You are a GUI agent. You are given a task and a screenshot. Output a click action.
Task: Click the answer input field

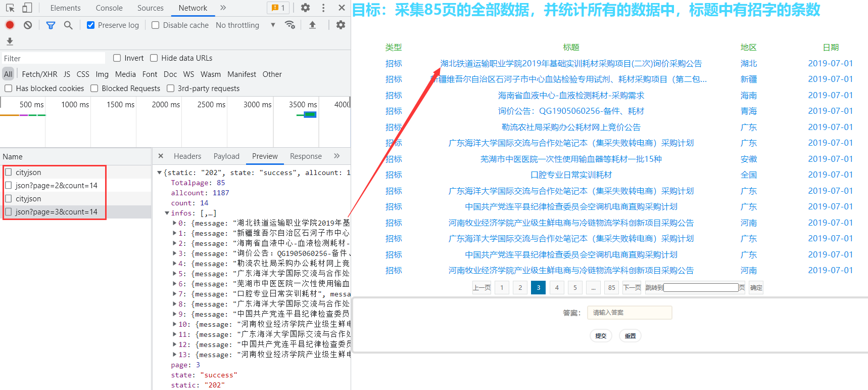[x=629, y=313]
